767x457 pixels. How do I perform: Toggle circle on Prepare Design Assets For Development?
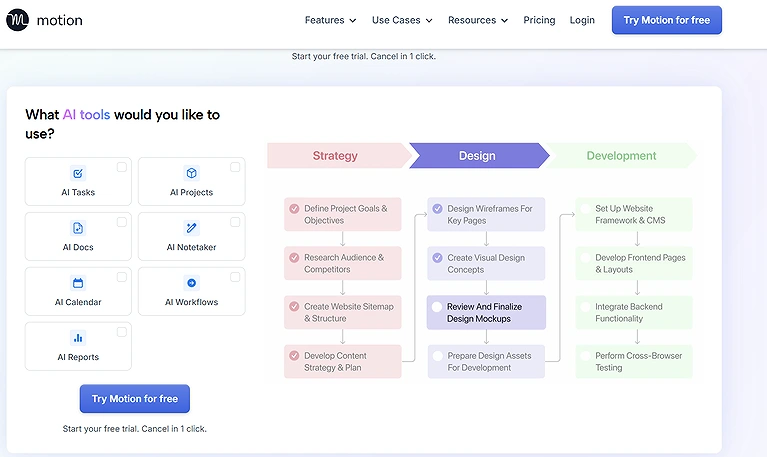437,356
